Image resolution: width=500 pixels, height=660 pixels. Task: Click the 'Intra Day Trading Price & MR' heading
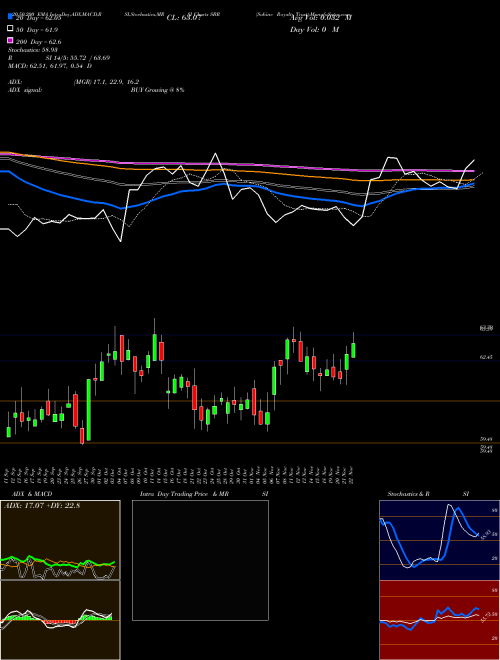pos(184,494)
